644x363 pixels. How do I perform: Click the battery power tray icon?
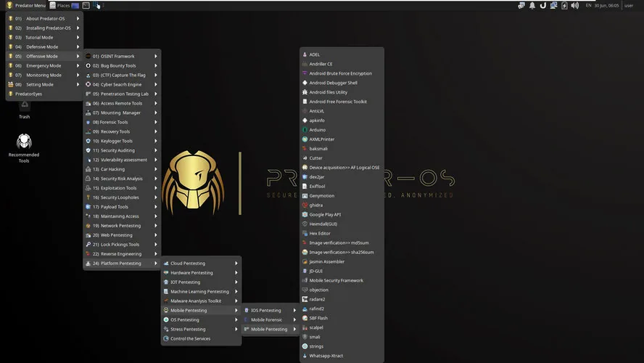564,5
